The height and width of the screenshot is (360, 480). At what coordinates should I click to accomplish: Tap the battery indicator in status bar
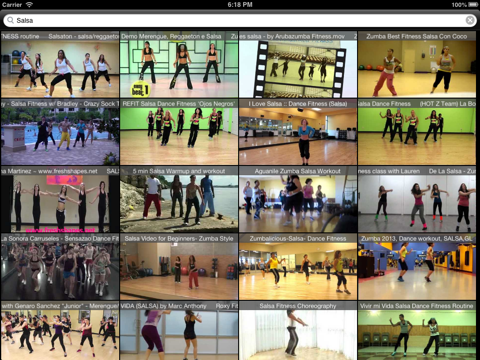click(x=473, y=5)
